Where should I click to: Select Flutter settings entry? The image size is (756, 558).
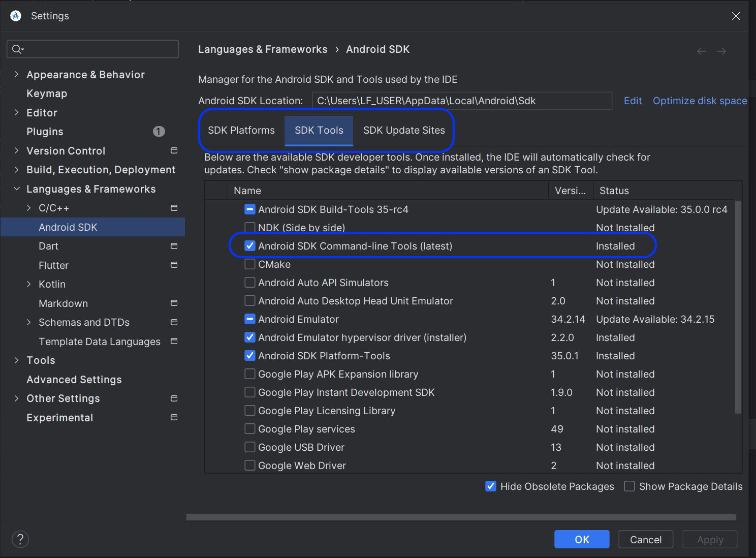(x=53, y=265)
